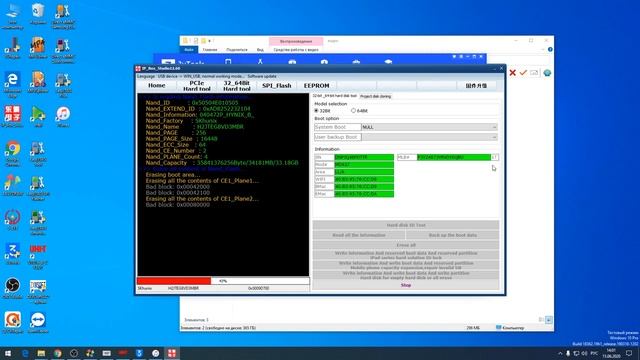Screen dimensions: 640x360
Task: Click the orange checkmark icon at right
Action: (523, 73)
